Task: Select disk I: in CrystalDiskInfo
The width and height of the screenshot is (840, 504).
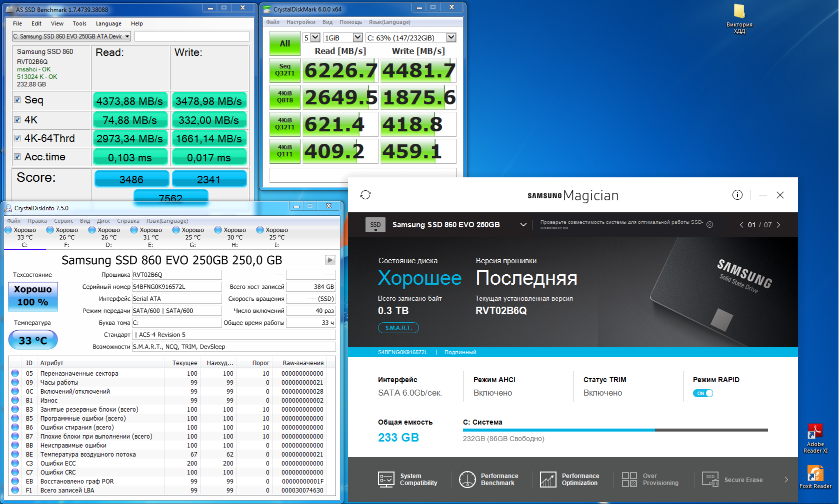Action: click(x=277, y=237)
